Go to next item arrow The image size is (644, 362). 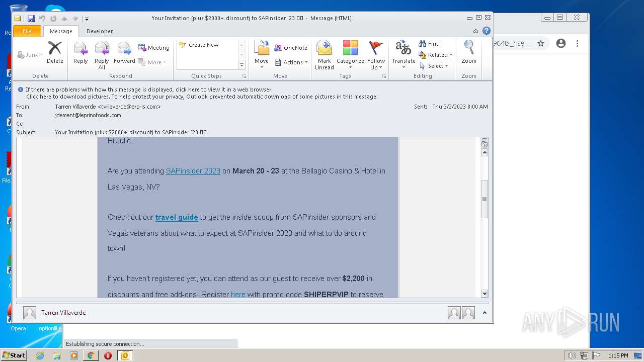(75, 19)
